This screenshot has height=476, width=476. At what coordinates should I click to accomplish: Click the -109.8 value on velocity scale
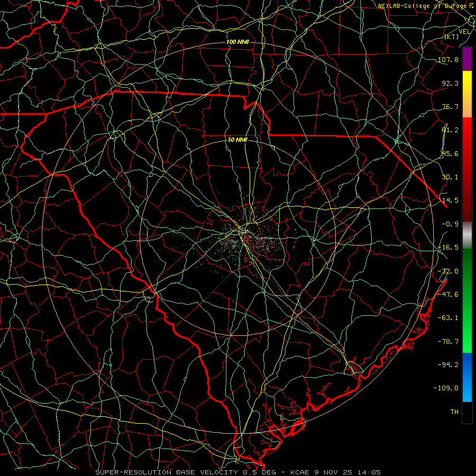[446, 388]
